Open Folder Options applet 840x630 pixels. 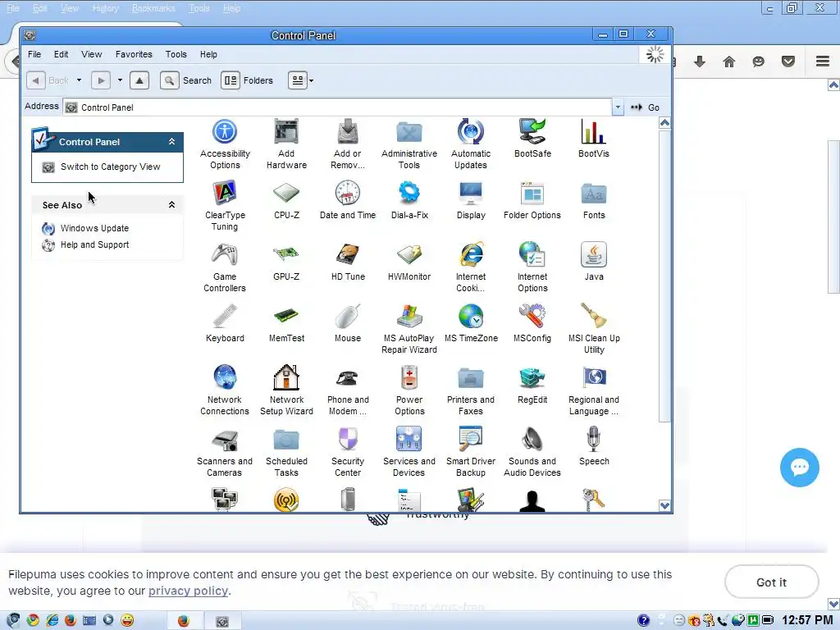[x=532, y=200]
